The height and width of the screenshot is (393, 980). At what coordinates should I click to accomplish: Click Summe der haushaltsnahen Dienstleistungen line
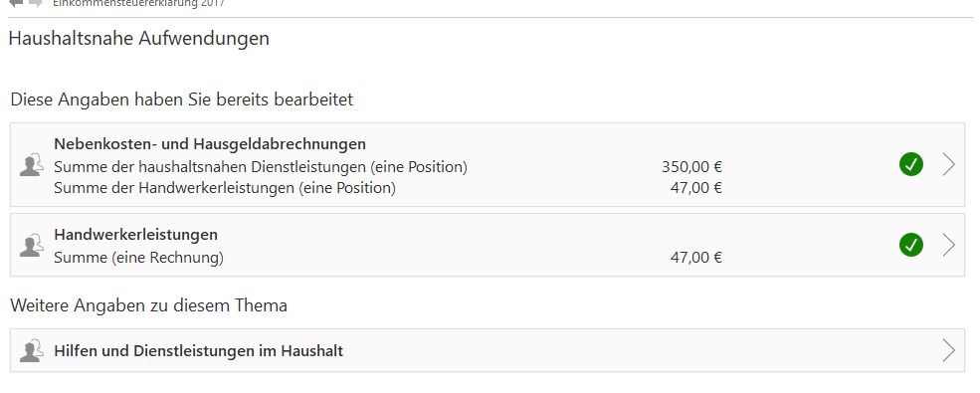(x=261, y=167)
